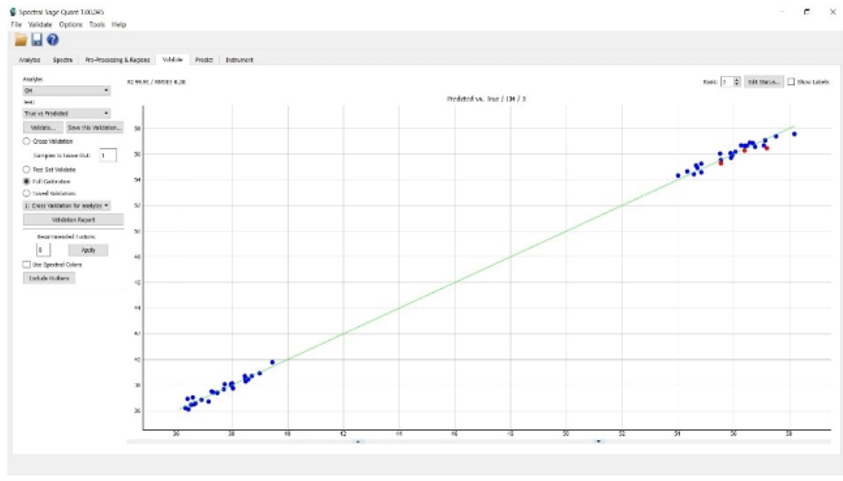Viewport: 843px width, 481px height.
Task: Open the Validation Report
Action: click(73, 220)
